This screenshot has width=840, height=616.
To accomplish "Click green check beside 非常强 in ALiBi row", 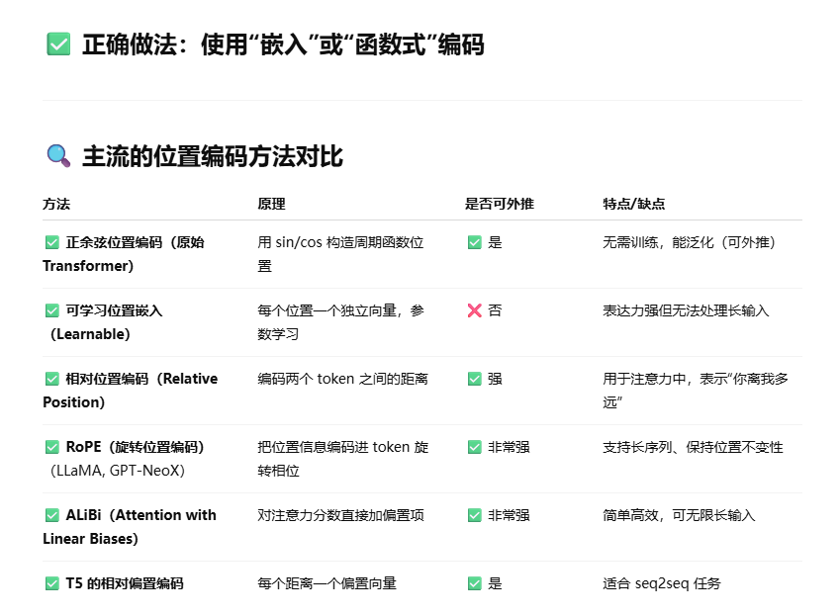I will point(475,515).
